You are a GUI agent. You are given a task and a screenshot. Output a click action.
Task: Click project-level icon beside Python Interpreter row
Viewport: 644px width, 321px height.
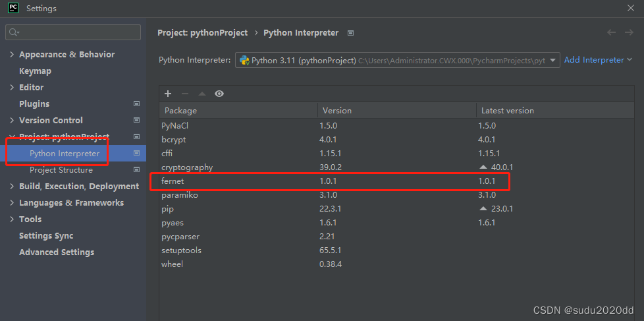click(x=137, y=154)
